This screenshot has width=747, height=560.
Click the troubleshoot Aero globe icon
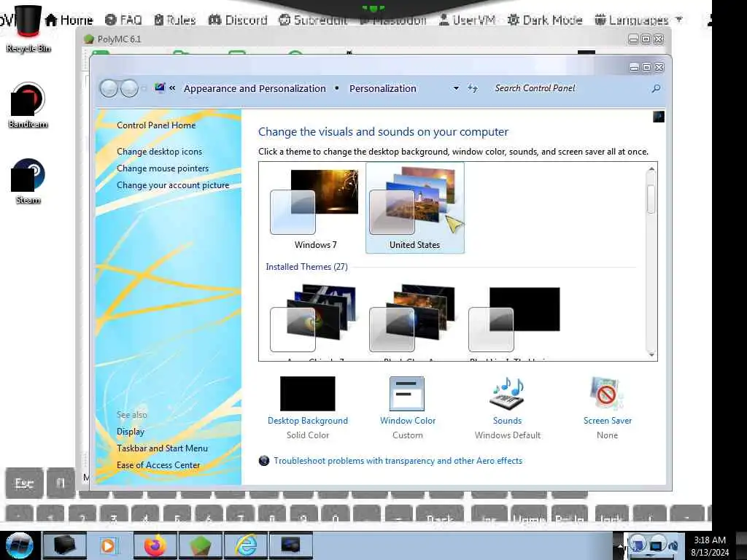tap(264, 461)
